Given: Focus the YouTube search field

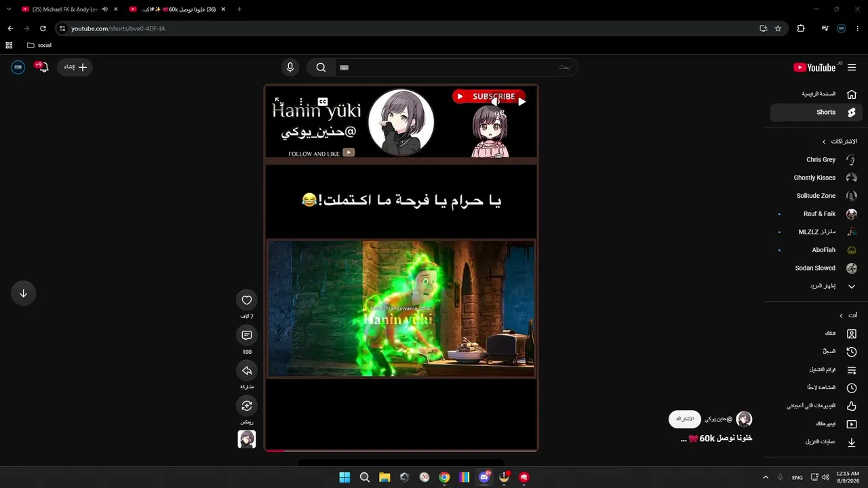Looking at the screenshot, I should point(455,67).
